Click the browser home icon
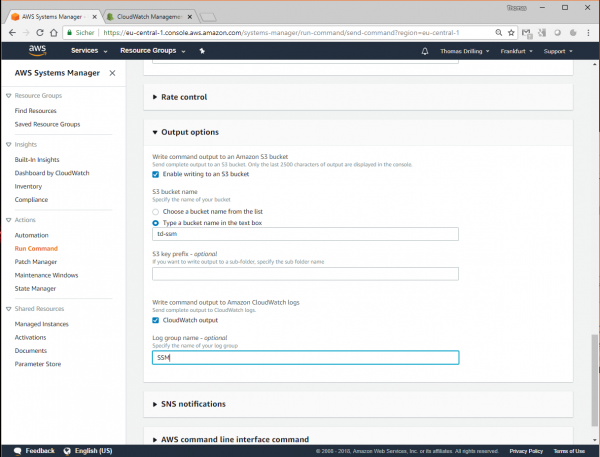This screenshot has height=457, width=600. [54, 33]
